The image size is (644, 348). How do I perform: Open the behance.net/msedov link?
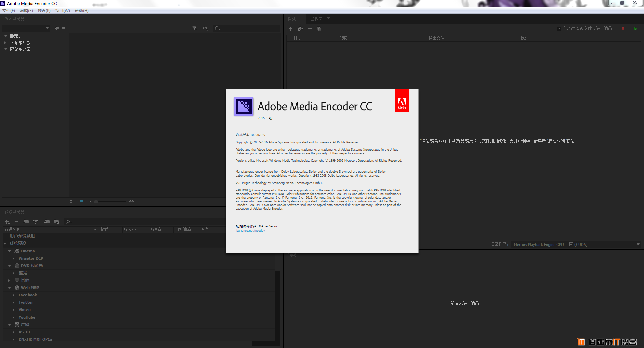251,231
